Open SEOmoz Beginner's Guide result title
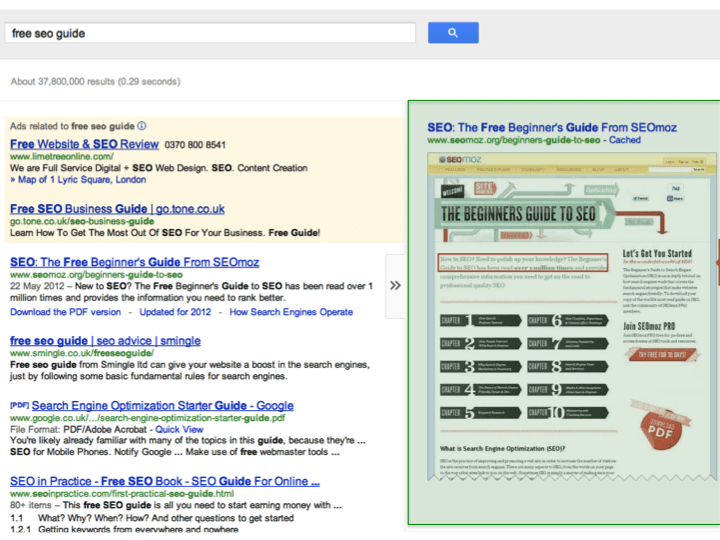720x540 pixels. pyautogui.click(x=134, y=262)
